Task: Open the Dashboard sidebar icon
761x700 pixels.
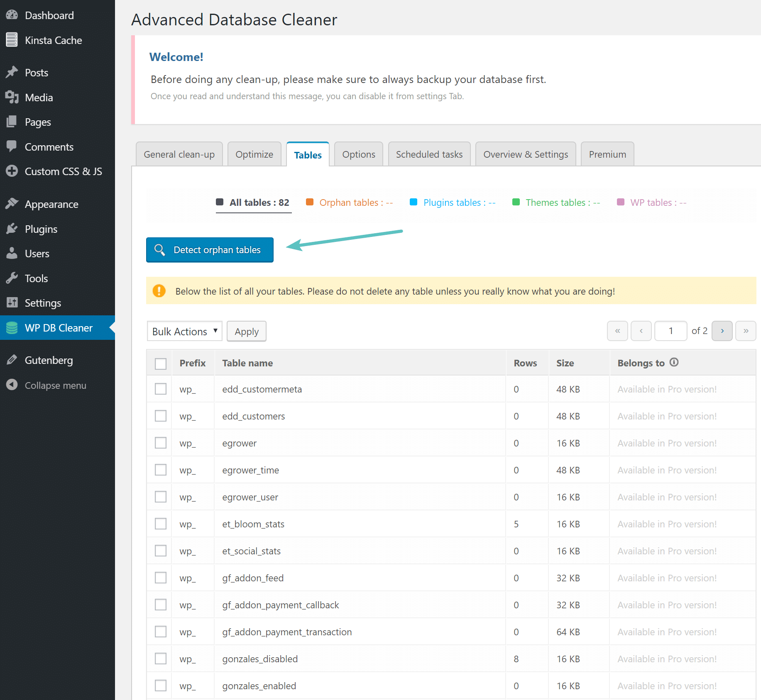Action: coord(12,15)
